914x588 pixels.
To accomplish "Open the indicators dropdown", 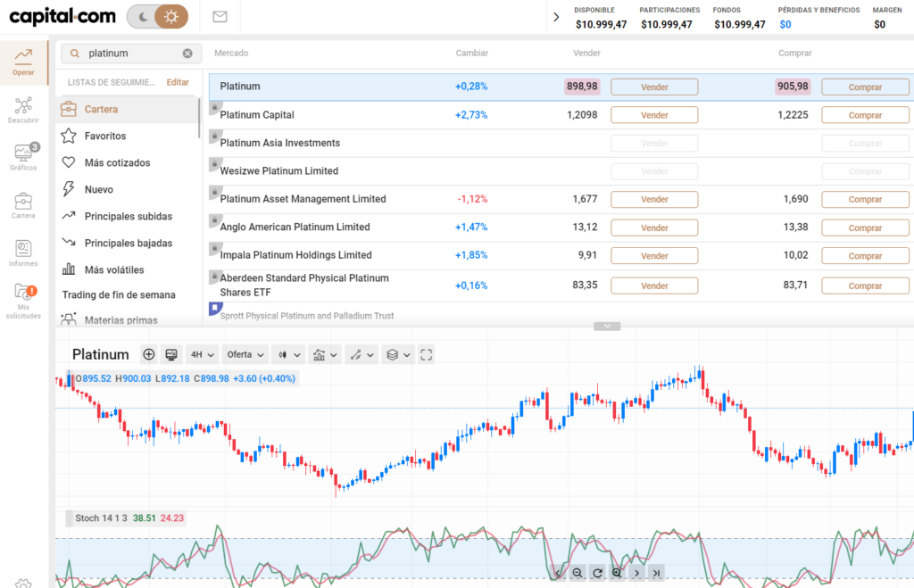I will coord(325,354).
